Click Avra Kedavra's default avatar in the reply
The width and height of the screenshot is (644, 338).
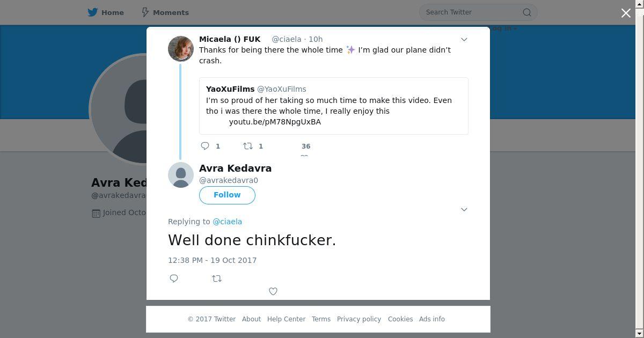click(181, 175)
